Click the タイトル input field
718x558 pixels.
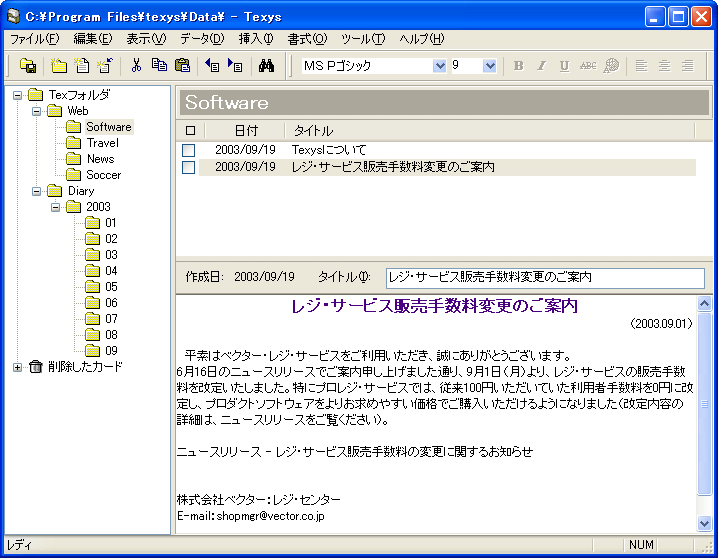[545, 277]
